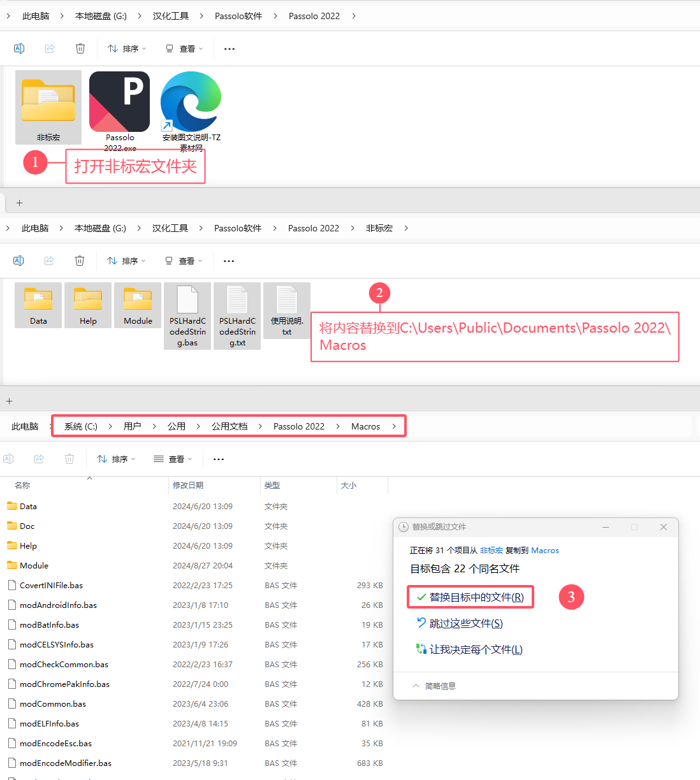Select modCELSYSInfo.bas in file list

(x=194, y=645)
